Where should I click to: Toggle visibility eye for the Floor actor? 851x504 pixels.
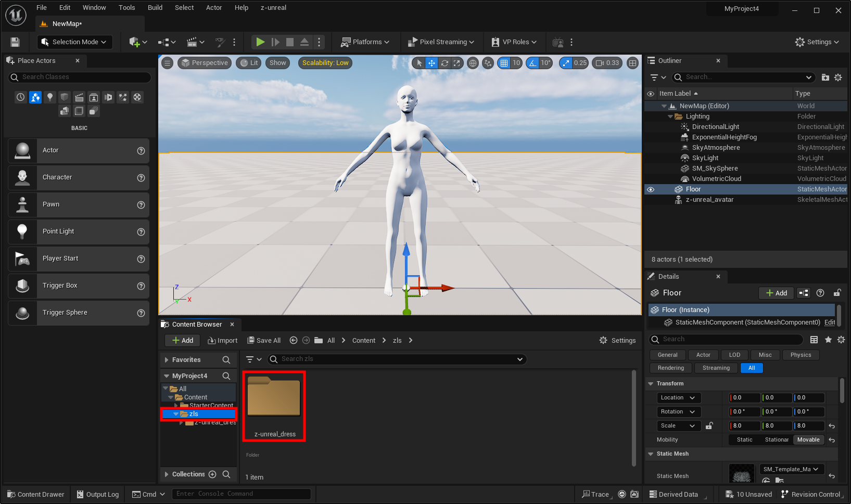(650, 189)
